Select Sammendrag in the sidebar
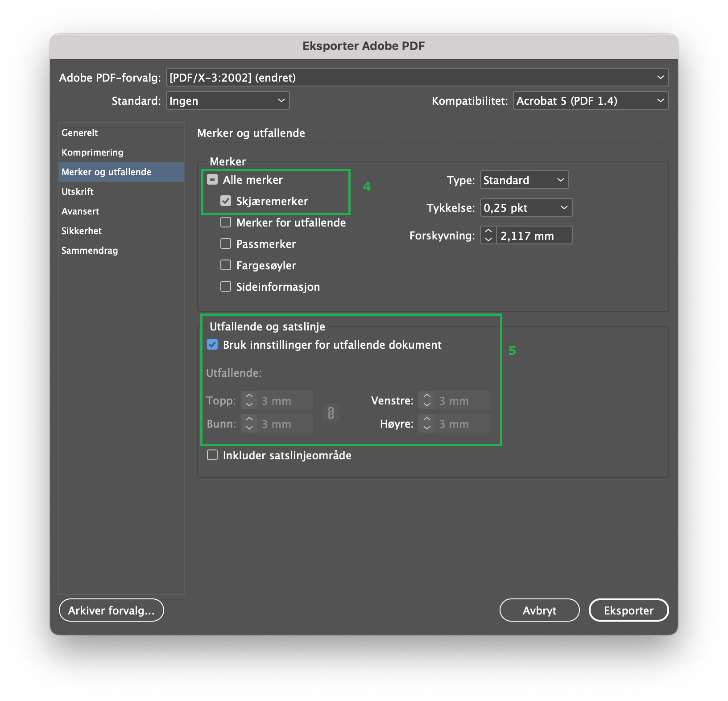Screen dimensions: 728x701 [121, 250]
